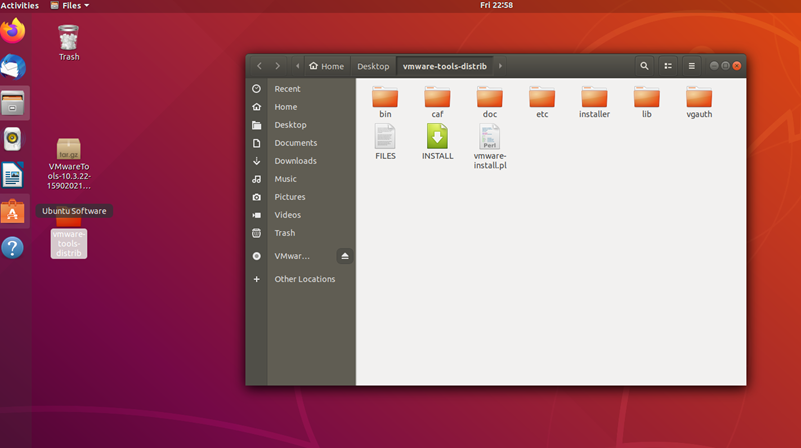Open the etc folder
801x448 pixels.
click(x=542, y=102)
